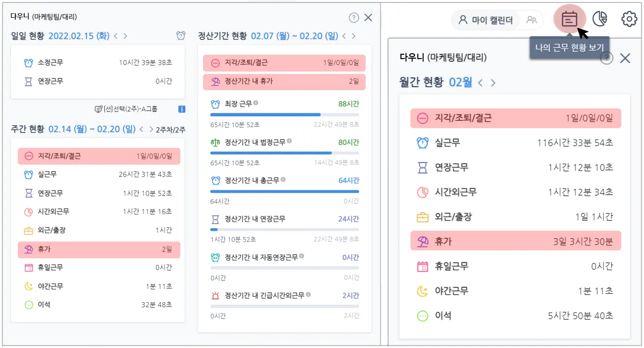Click the 정산기간 내 휴가 row

[x=284, y=82]
